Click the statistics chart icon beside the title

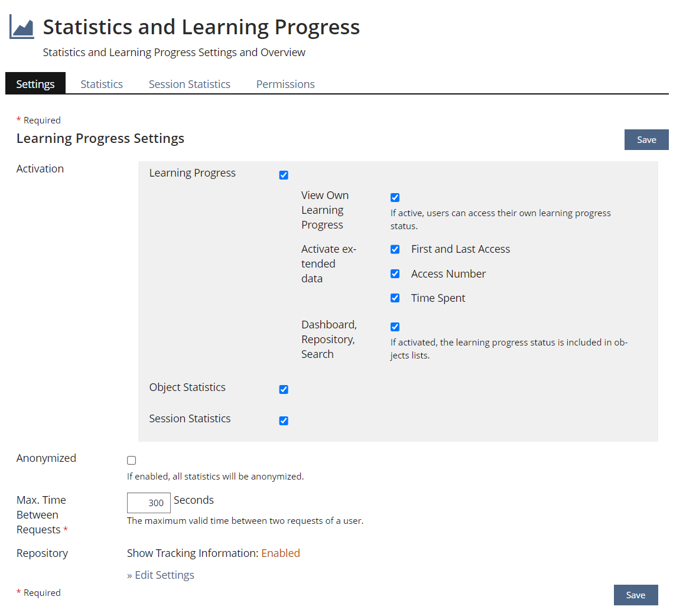coord(22,27)
